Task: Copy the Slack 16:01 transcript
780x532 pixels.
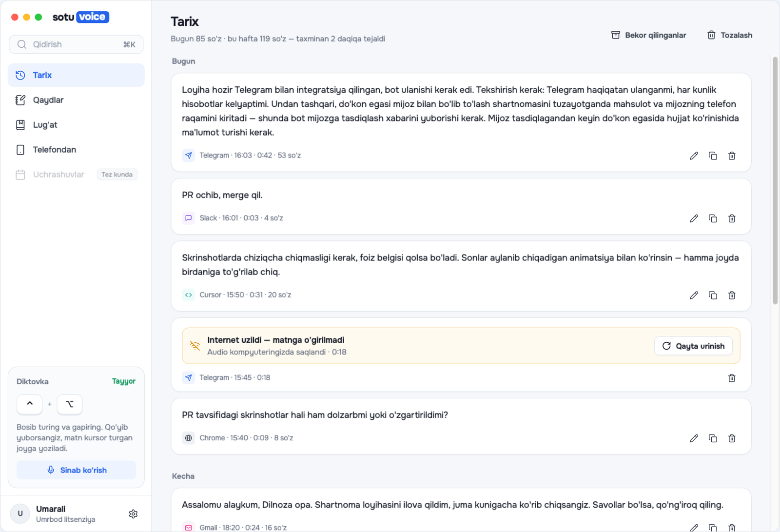Action: click(x=713, y=218)
